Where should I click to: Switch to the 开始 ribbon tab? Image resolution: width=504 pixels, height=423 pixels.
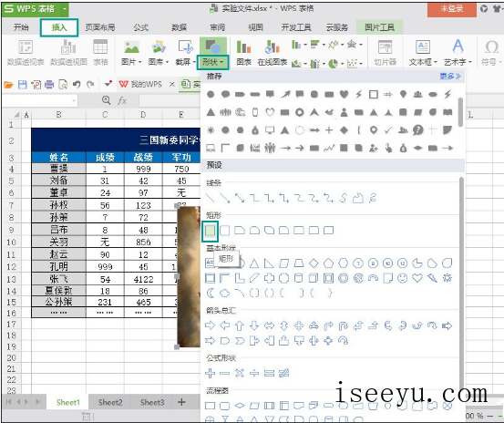pyautogui.click(x=21, y=27)
